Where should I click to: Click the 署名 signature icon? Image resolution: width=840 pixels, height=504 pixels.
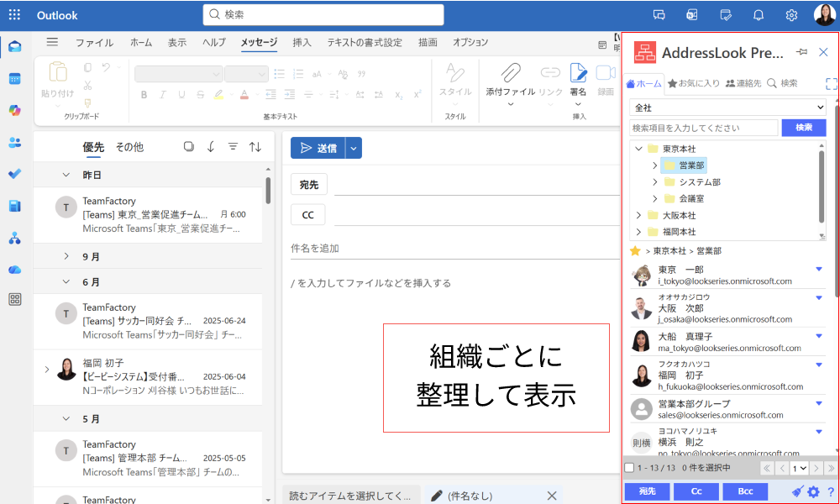point(578,73)
